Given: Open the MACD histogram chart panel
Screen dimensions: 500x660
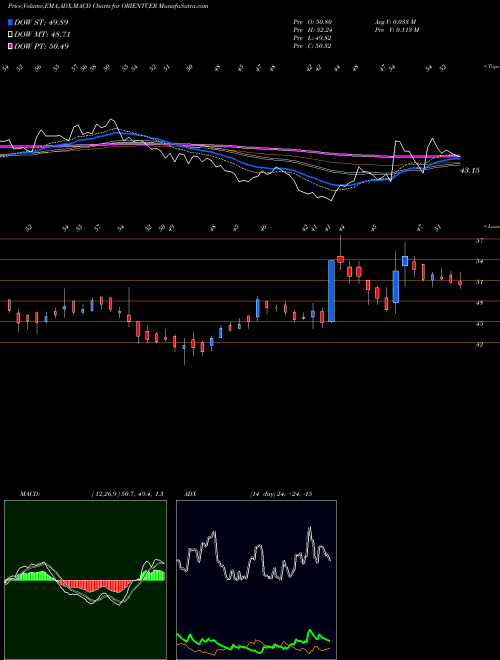Looking at the screenshot, I should coord(85,580).
